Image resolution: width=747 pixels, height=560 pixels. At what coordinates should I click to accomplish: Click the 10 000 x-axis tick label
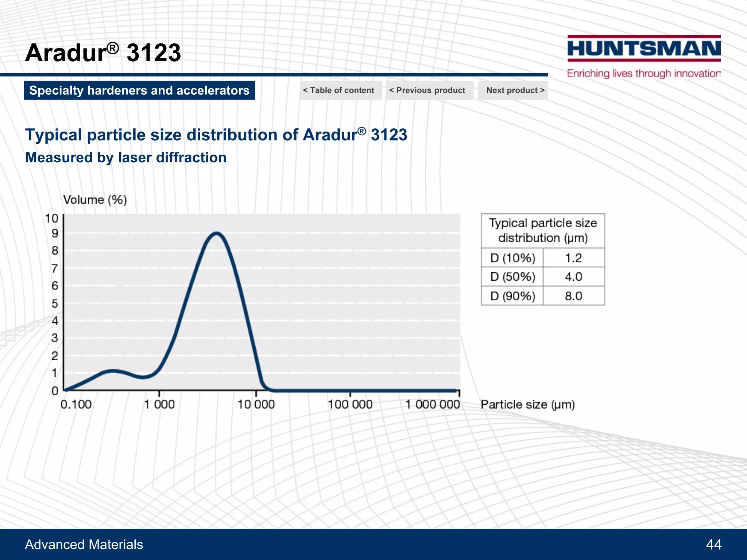256,405
